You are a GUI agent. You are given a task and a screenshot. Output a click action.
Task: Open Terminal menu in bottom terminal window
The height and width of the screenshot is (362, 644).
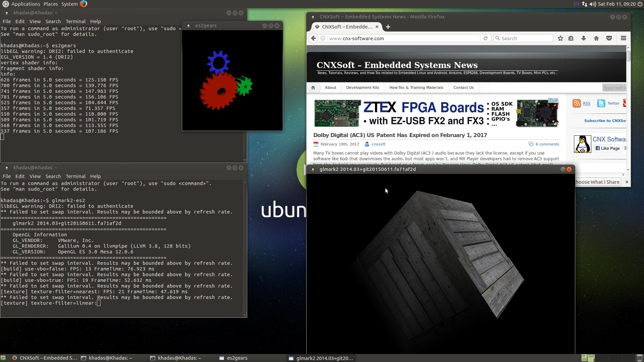[75, 176]
